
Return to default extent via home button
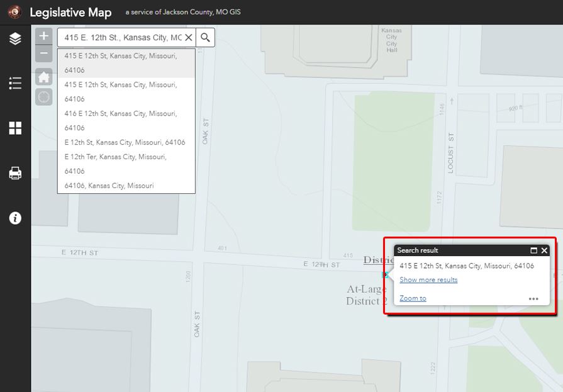43,78
